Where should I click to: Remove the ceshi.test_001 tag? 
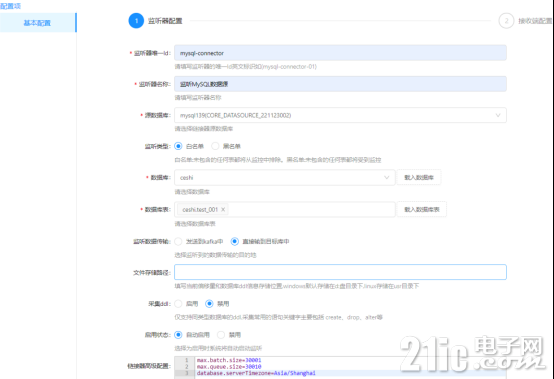223,209
